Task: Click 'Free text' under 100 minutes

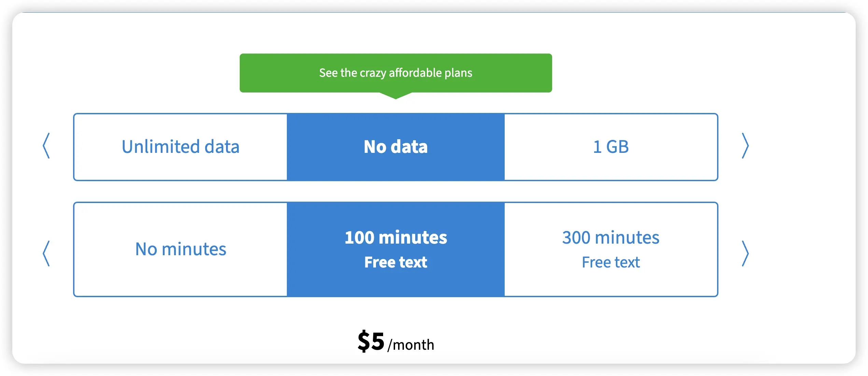Action: tap(395, 262)
